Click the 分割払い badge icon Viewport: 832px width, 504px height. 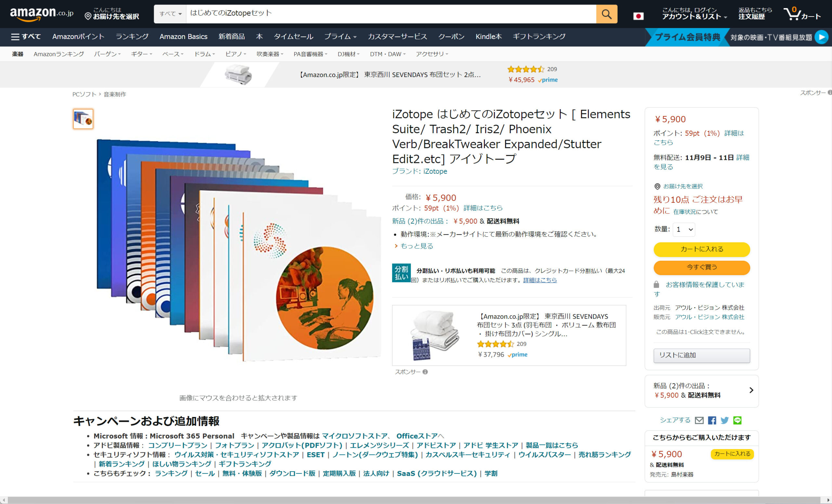[x=401, y=272]
